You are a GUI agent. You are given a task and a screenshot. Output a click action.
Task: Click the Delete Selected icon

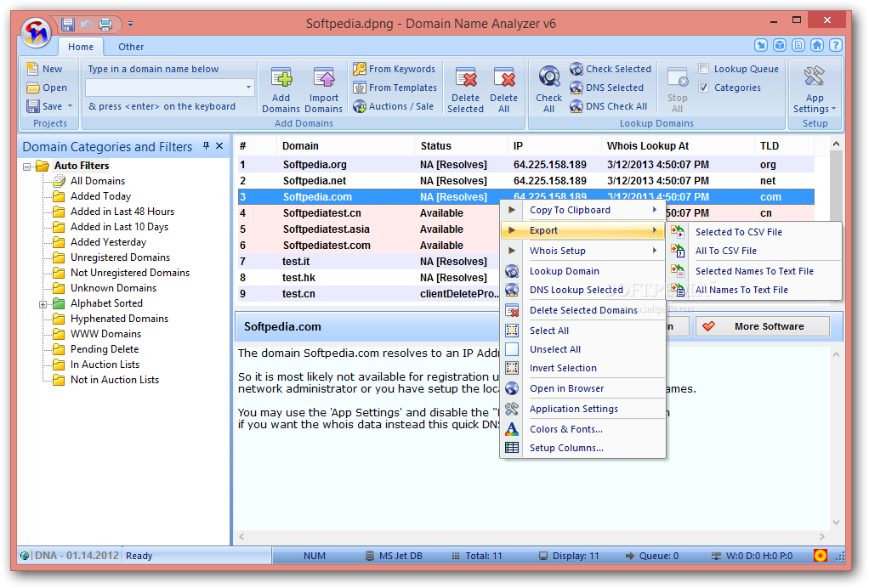tap(466, 79)
